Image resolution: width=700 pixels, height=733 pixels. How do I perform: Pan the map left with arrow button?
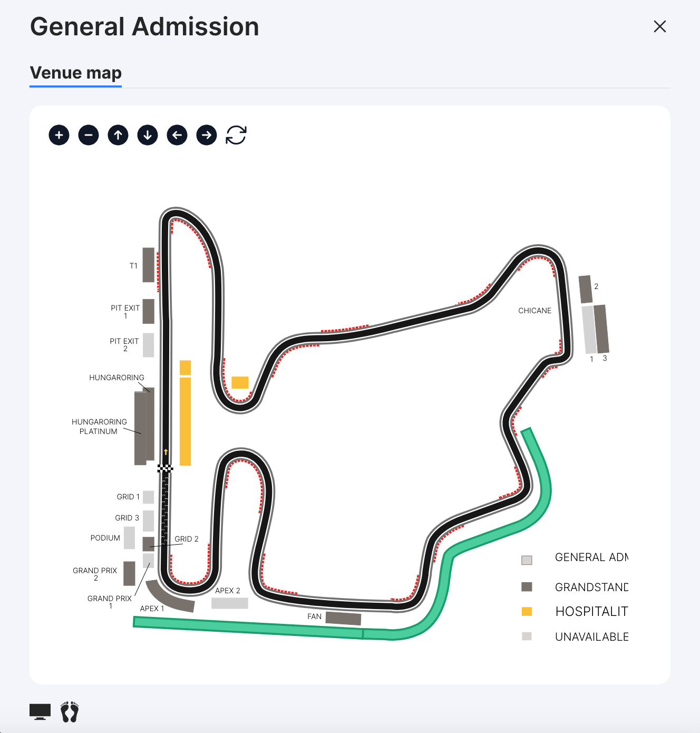tap(177, 136)
